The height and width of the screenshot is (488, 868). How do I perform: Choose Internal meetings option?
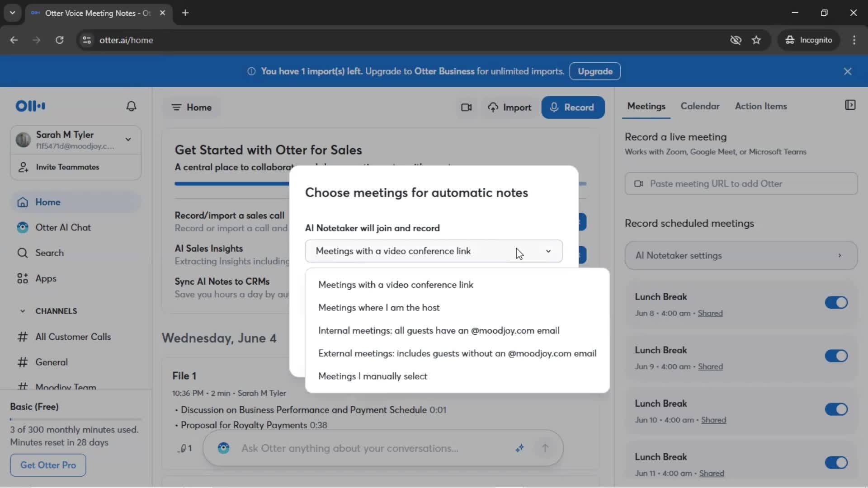(x=457, y=331)
